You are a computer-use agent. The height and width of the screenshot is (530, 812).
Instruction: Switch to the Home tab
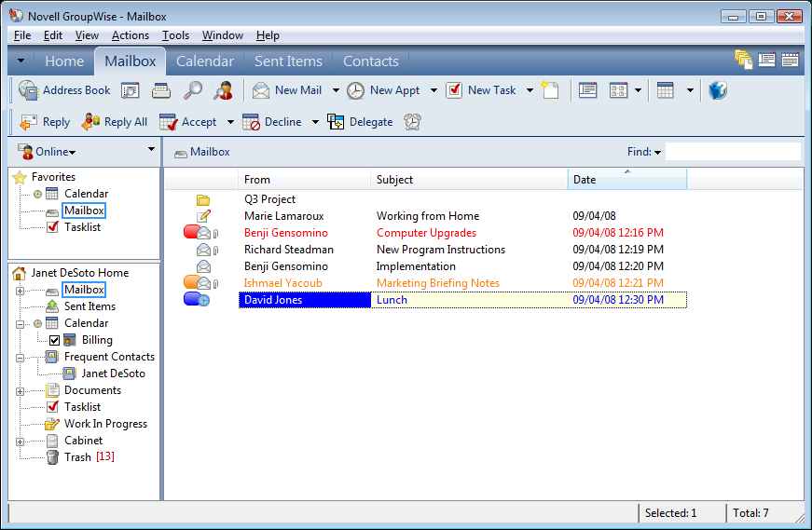click(64, 61)
